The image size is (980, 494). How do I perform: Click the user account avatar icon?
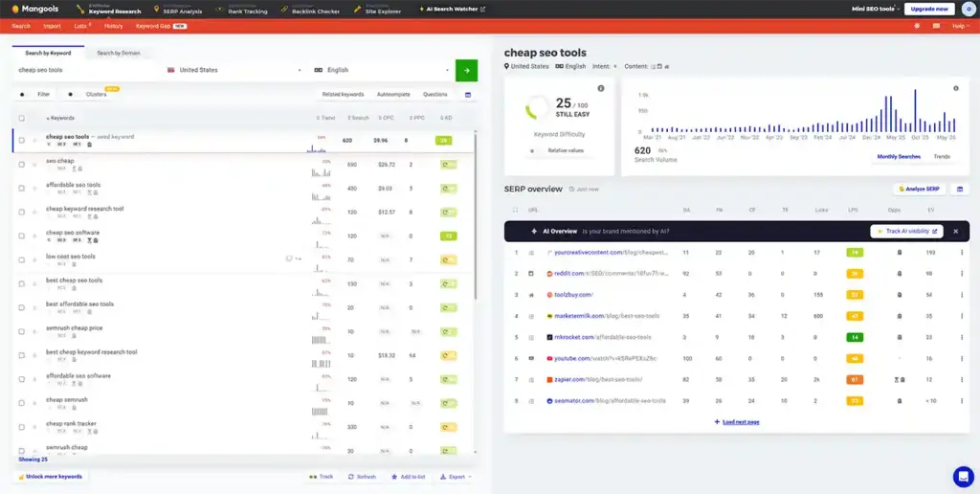pos(968,10)
